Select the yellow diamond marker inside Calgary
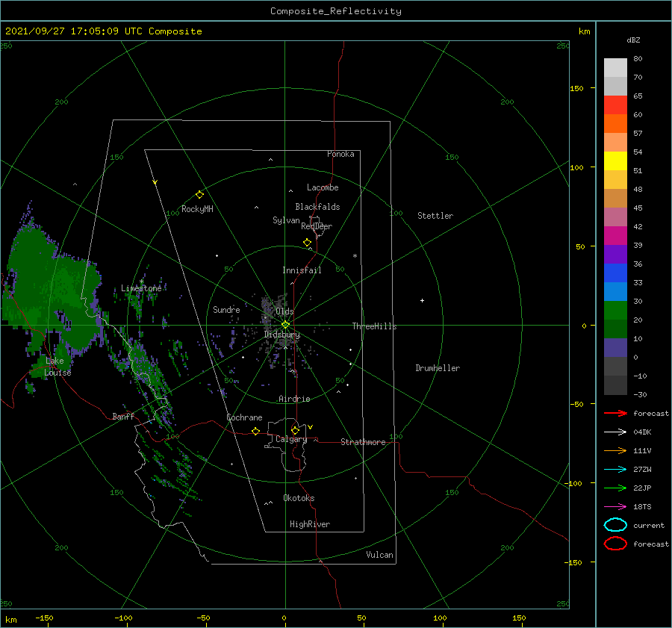 click(x=295, y=430)
